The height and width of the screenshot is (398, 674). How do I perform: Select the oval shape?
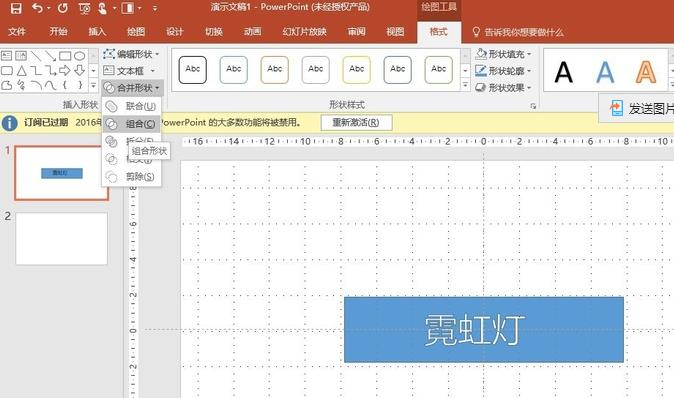80,56
